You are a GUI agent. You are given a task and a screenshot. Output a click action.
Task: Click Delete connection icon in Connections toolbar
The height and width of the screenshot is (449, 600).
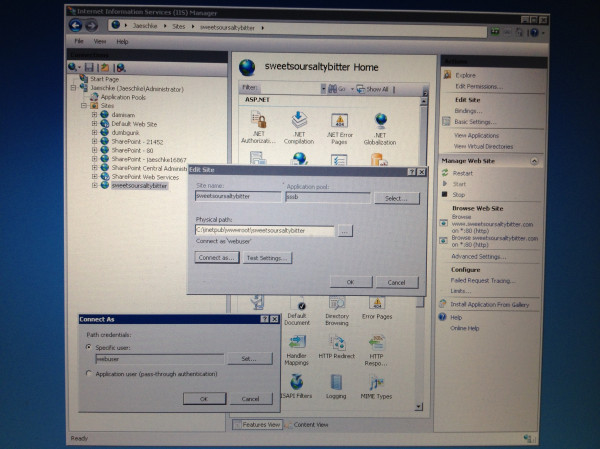(121, 68)
